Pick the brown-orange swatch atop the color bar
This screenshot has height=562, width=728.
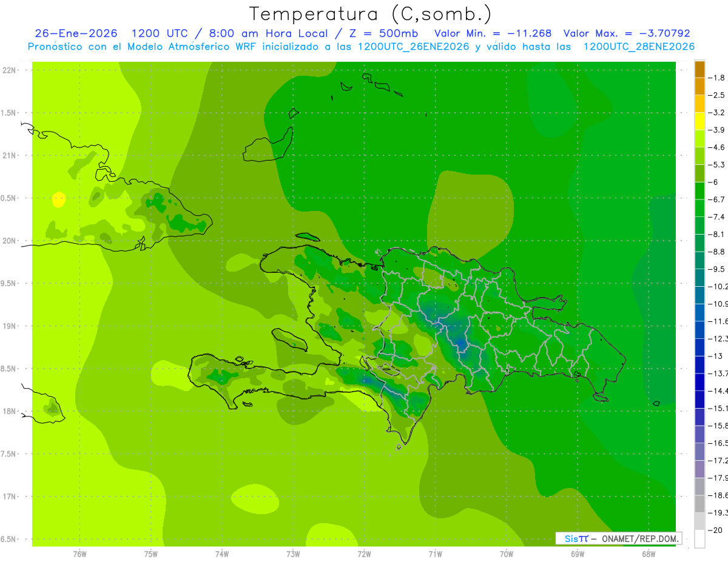tap(699, 69)
